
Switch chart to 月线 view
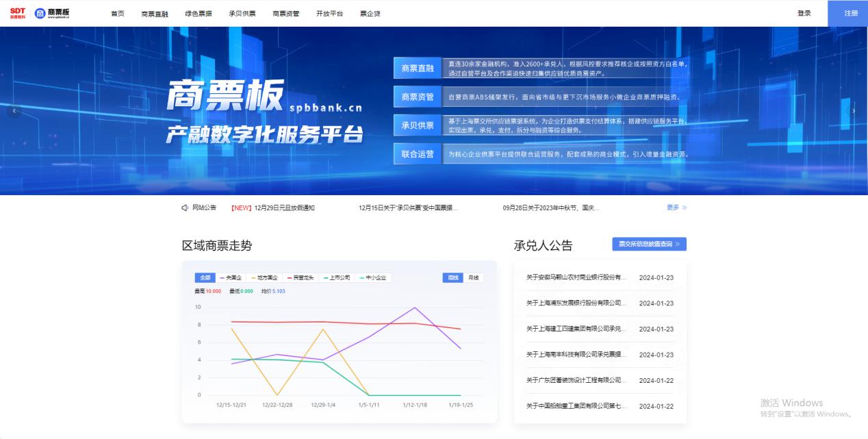[x=473, y=278]
